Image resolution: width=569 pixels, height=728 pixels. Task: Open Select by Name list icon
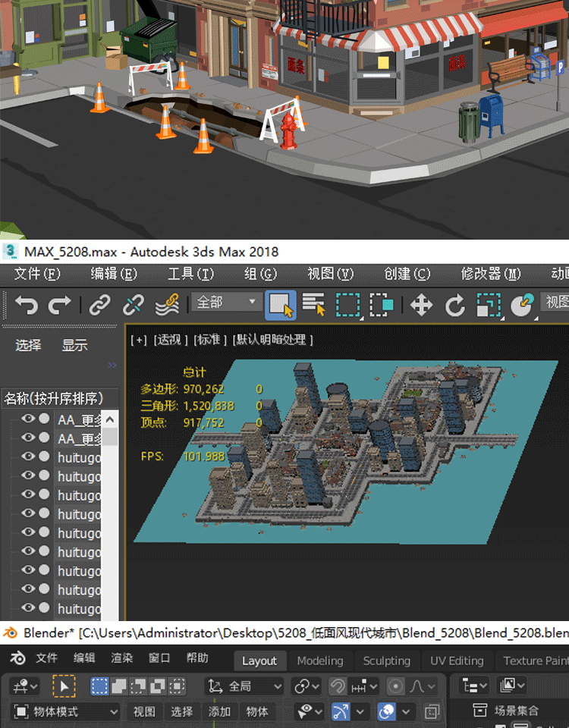point(313,305)
